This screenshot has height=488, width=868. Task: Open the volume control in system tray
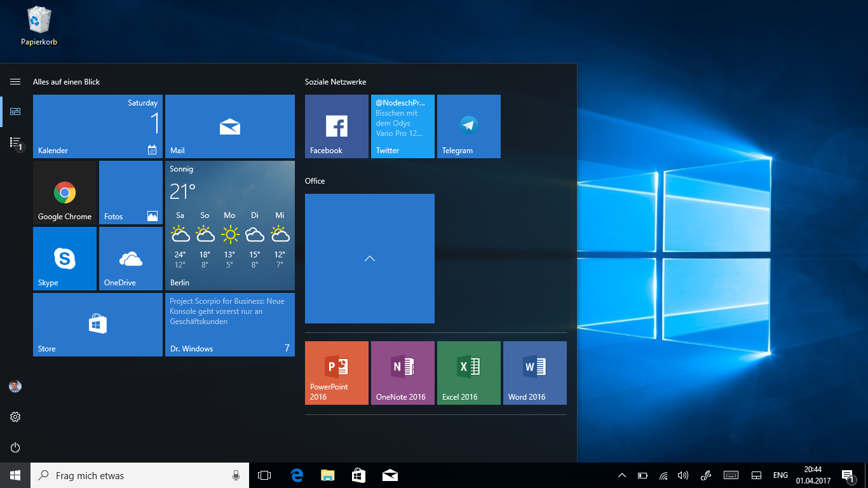click(x=683, y=475)
